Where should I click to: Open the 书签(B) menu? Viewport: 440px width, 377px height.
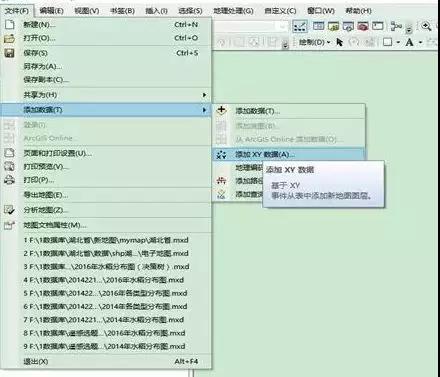click(x=122, y=11)
